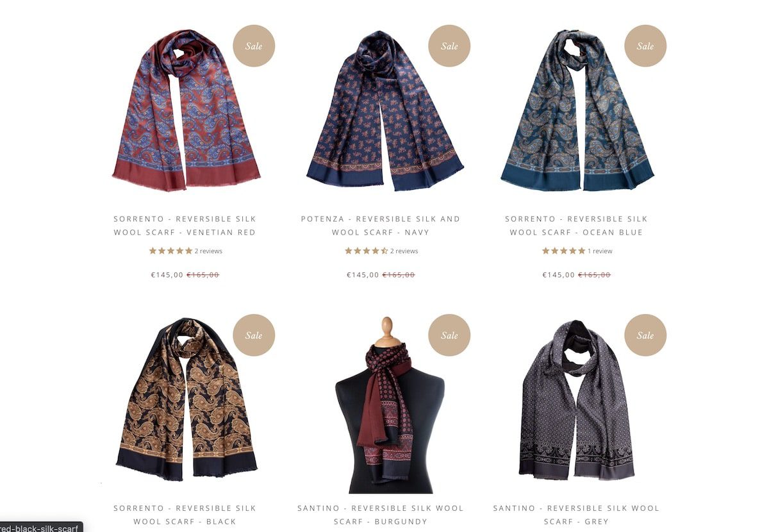This screenshot has height=532, width=769.
Task: Click star rating of Potenza Navy scarf
Action: [367, 251]
